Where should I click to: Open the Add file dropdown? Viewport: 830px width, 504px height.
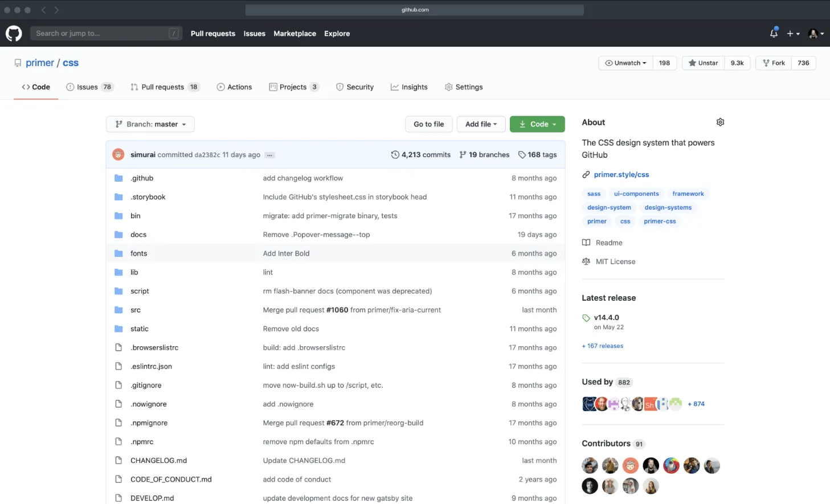click(481, 124)
